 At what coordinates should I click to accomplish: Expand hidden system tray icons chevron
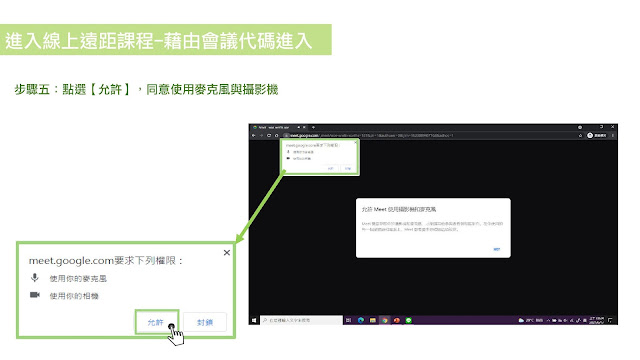[x=548, y=320]
